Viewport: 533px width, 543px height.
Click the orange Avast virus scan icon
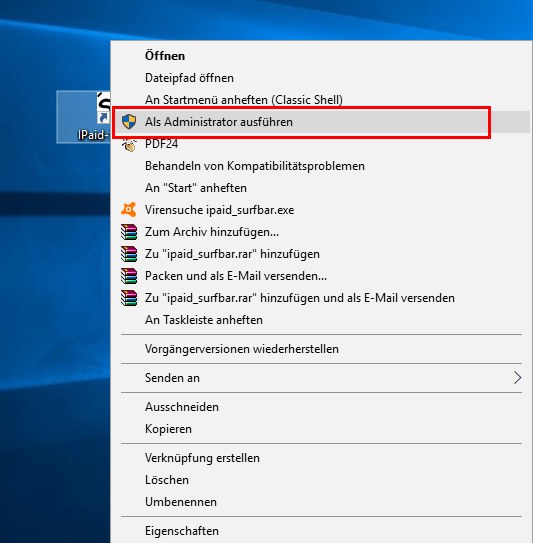[129, 210]
